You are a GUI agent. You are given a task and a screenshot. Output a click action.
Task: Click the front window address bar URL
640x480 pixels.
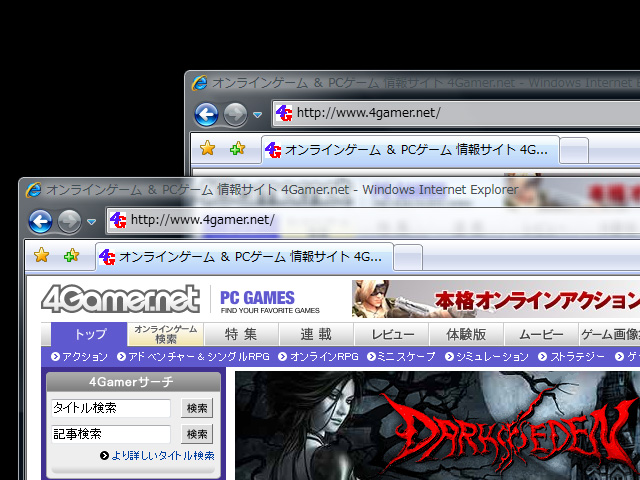pos(203,220)
